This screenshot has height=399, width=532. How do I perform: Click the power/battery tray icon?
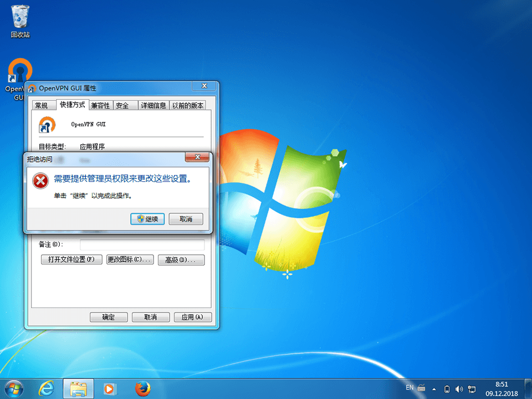447,389
